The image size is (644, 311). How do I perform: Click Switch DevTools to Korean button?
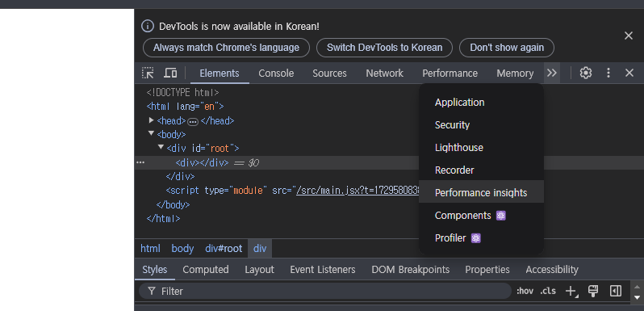click(x=384, y=48)
